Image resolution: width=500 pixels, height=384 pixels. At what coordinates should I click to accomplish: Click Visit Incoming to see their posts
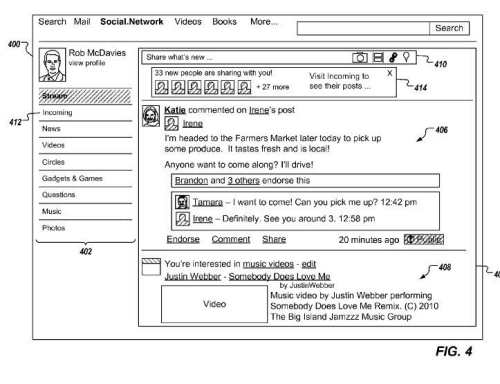click(340, 81)
